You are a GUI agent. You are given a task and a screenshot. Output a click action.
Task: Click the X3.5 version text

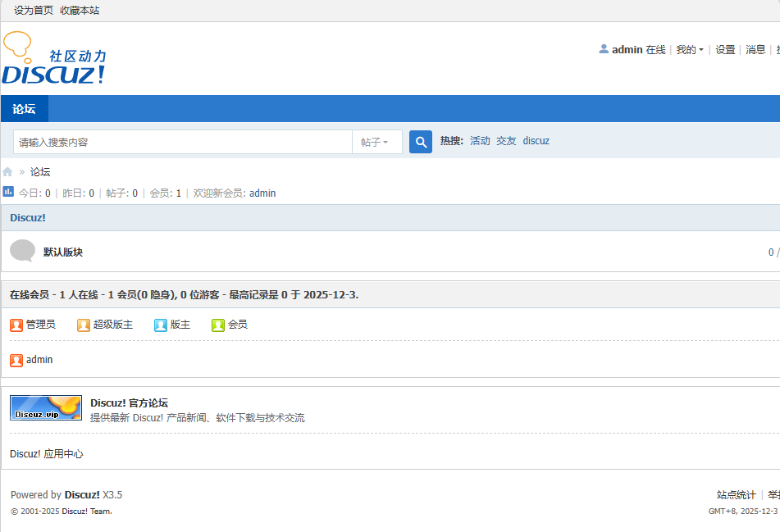[x=112, y=495]
